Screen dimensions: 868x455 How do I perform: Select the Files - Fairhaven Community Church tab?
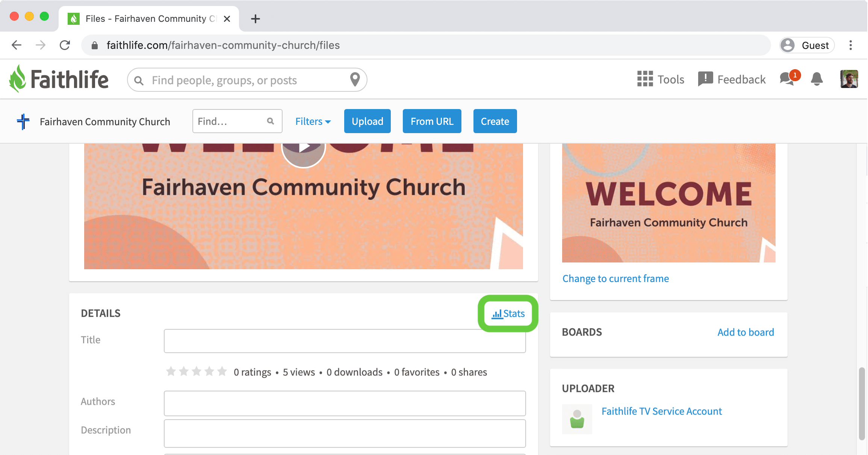[x=149, y=19]
